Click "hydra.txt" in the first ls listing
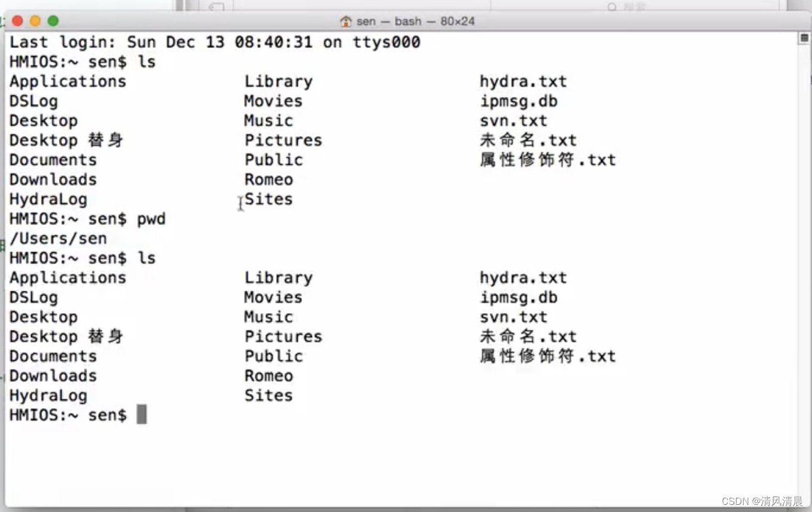812x512 pixels. pos(524,81)
